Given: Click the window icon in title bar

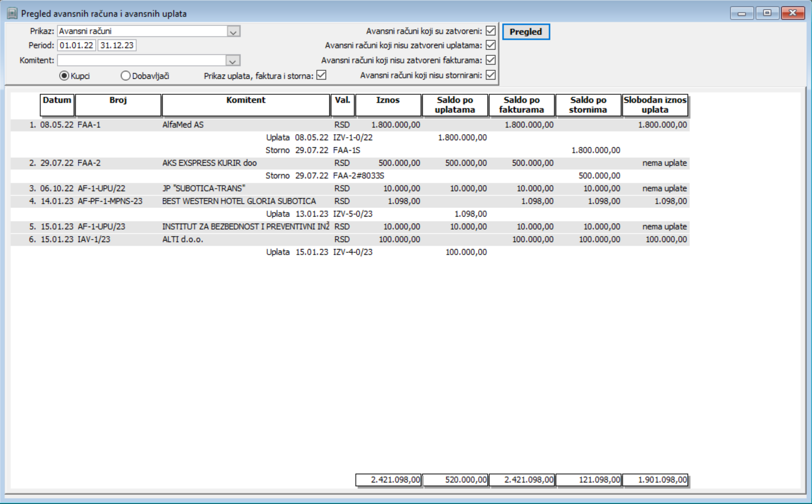Looking at the screenshot, I should (12, 14).
